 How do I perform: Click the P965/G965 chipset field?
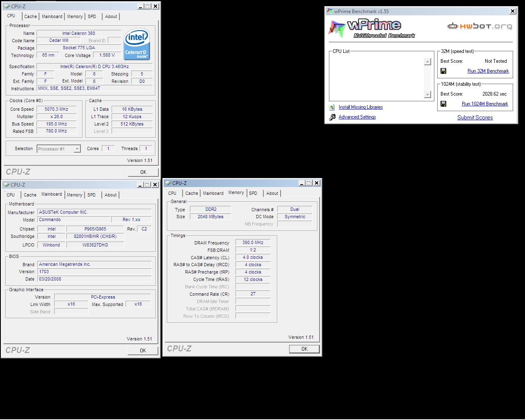click(x=95, y=229)
